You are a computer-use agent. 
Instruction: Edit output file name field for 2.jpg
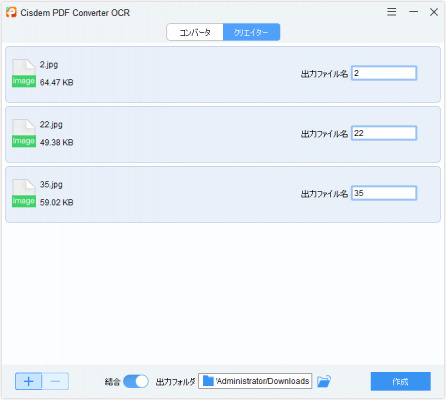[x=384, y=73]
